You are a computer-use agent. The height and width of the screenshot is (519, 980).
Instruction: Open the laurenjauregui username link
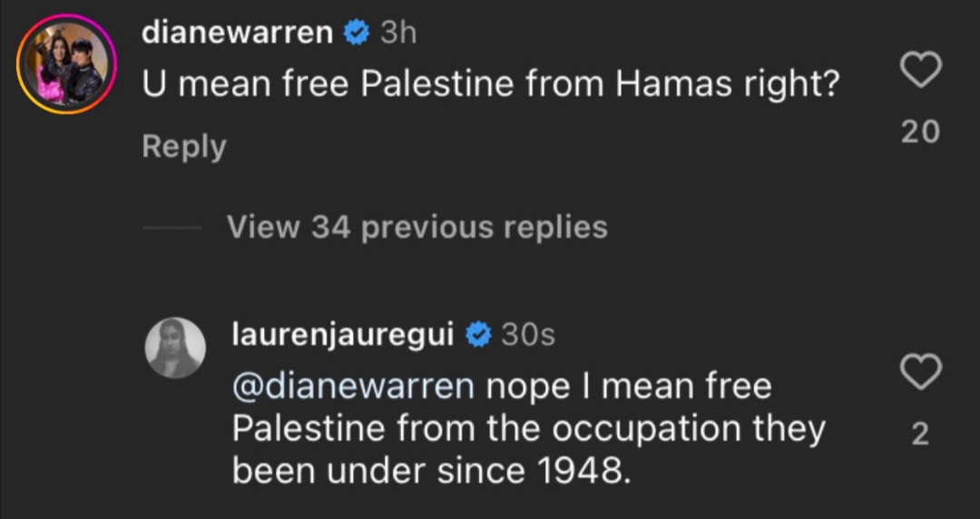(x=343, y=335)
